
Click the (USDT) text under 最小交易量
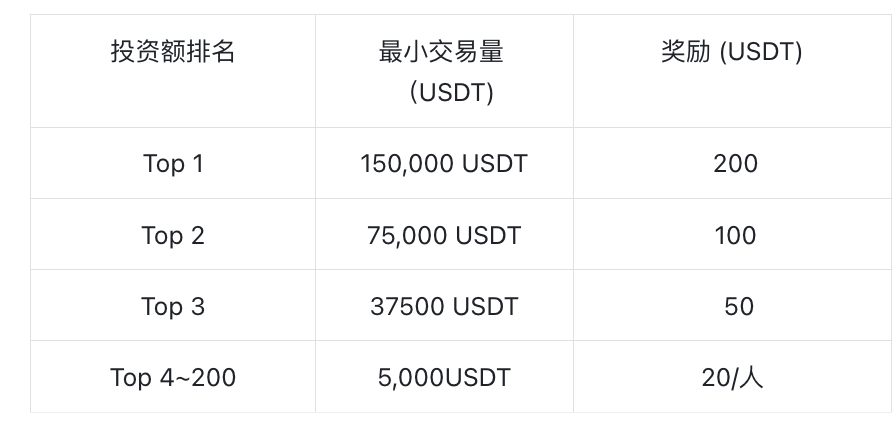451,92
